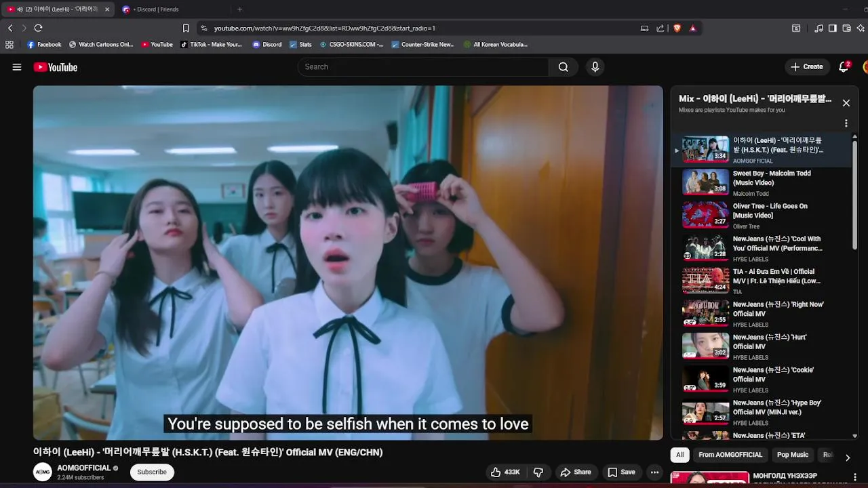Close the Mix playlist panel
This screenshot has height=488, width=868.
tap(846, 103)
